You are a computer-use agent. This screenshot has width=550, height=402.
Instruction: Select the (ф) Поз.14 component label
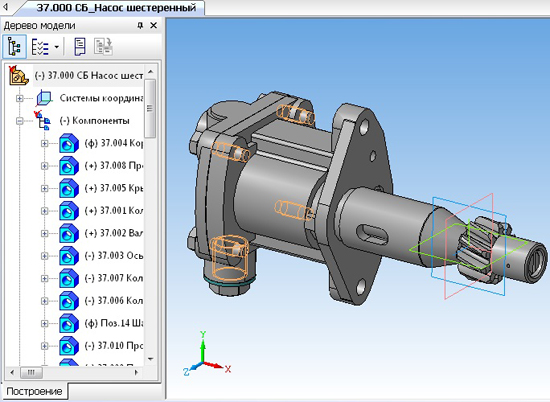[x=114, y=323]
